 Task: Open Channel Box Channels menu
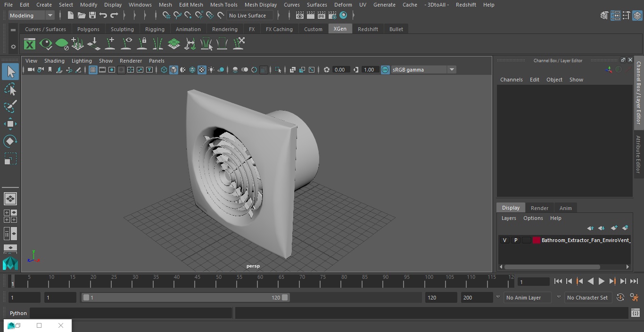coord(512,80)
